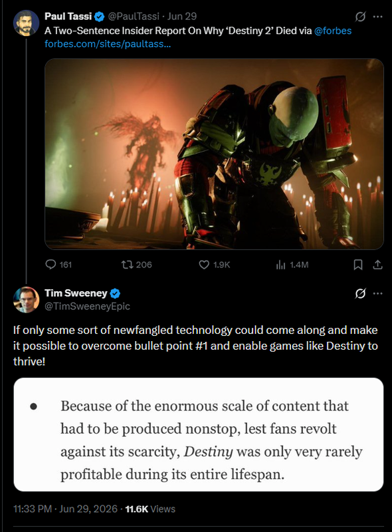Open Paul Tassi's profile avatar
Image resolution: width=392 pixels, height=532 pixels.
click(x=26, y=23)
